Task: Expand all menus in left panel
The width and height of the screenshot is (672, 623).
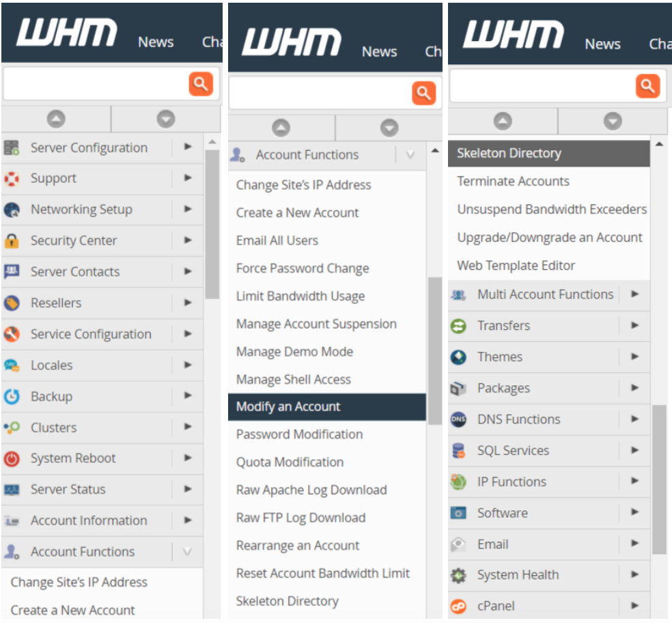Action: [x=166, y=119]
